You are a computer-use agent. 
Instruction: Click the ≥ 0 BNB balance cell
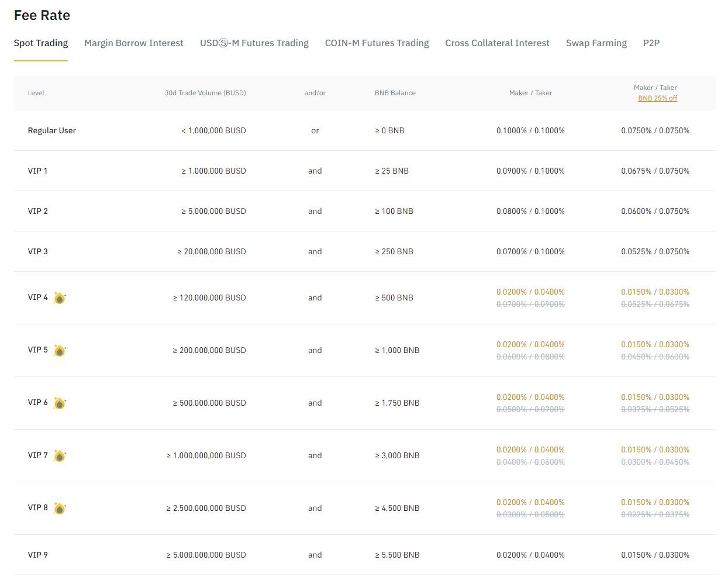coord(389,131)
